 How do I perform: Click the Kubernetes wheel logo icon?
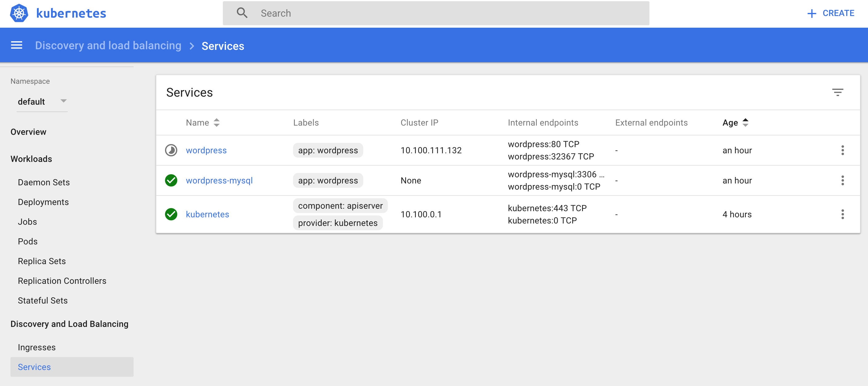point(19,13)
